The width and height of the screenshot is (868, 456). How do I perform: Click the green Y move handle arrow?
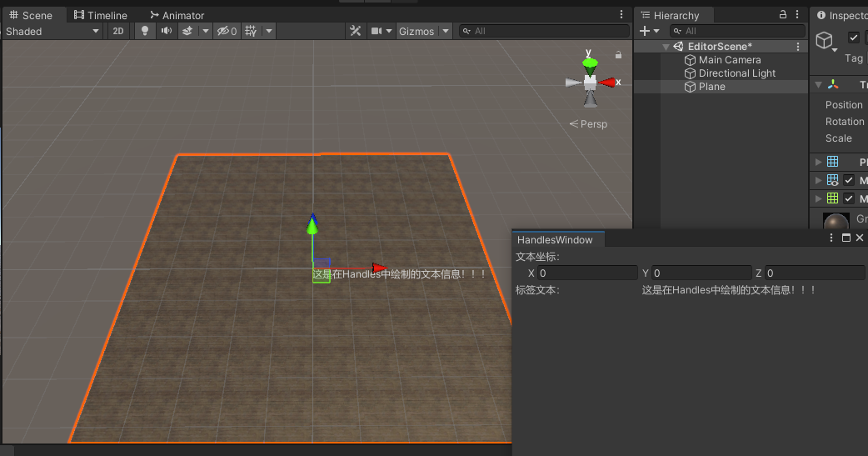pos(312,224)
